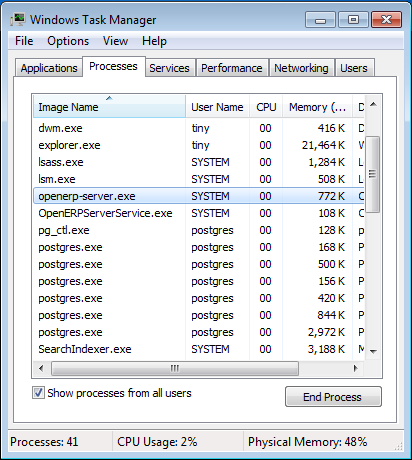Click the 3,188 K memory value
Image resolution: width=412 pixels, height=460 pixels.
pyautogui.click(x=326, y=349)
